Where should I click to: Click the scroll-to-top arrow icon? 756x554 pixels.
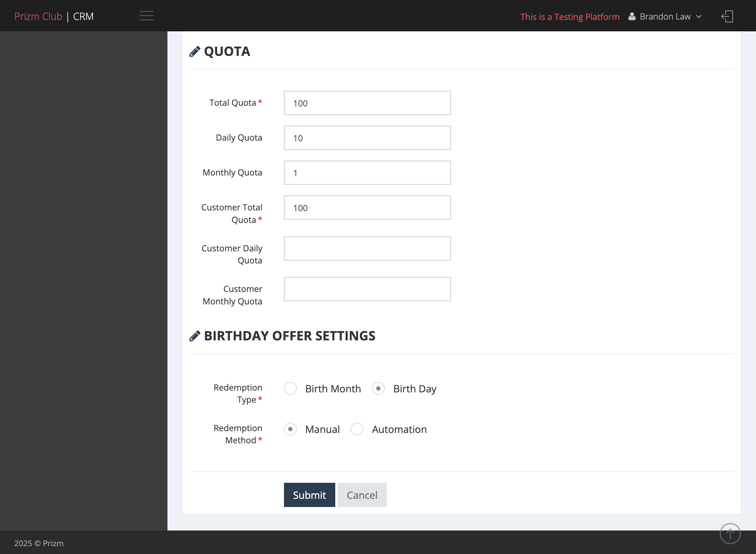730,533
